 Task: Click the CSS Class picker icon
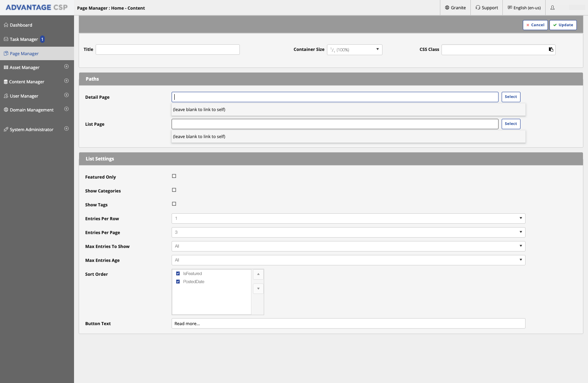click(x=551, y=49)
